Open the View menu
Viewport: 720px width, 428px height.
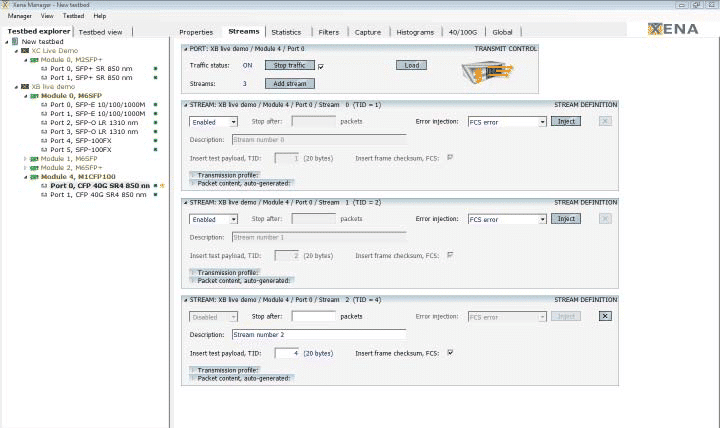47,16
